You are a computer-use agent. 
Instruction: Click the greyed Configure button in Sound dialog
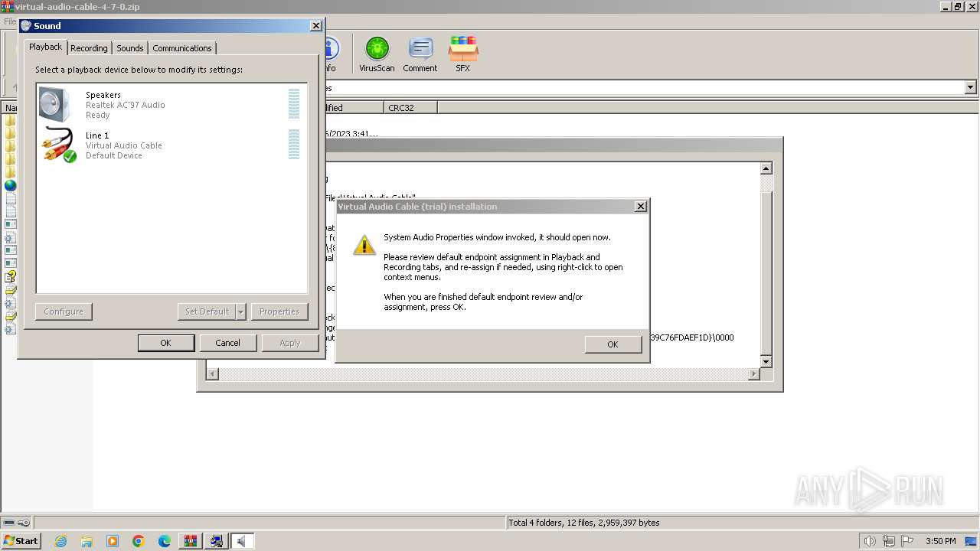pyautogui.click(x=64, y=311)
